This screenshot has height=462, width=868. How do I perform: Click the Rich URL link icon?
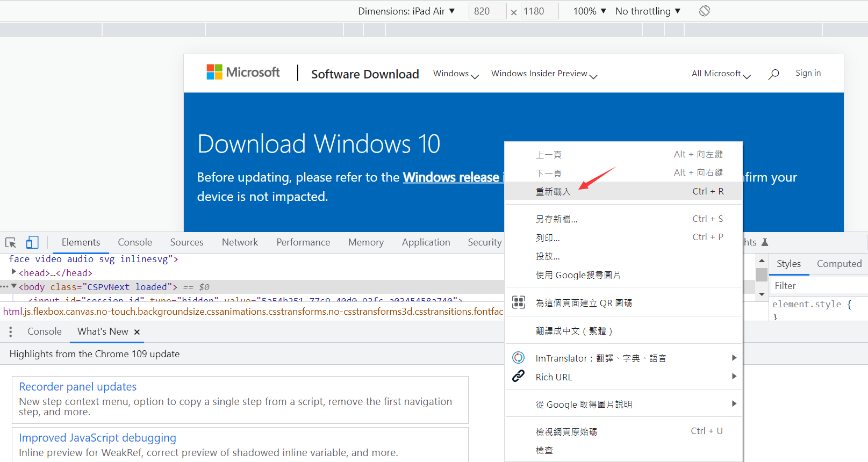pyautogui.click(x=519, y=376)
